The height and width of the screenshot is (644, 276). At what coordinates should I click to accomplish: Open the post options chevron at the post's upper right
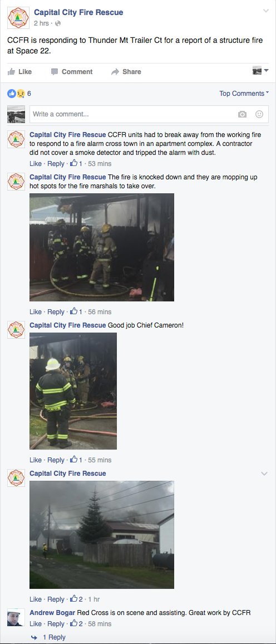click(x=266, y=11)
